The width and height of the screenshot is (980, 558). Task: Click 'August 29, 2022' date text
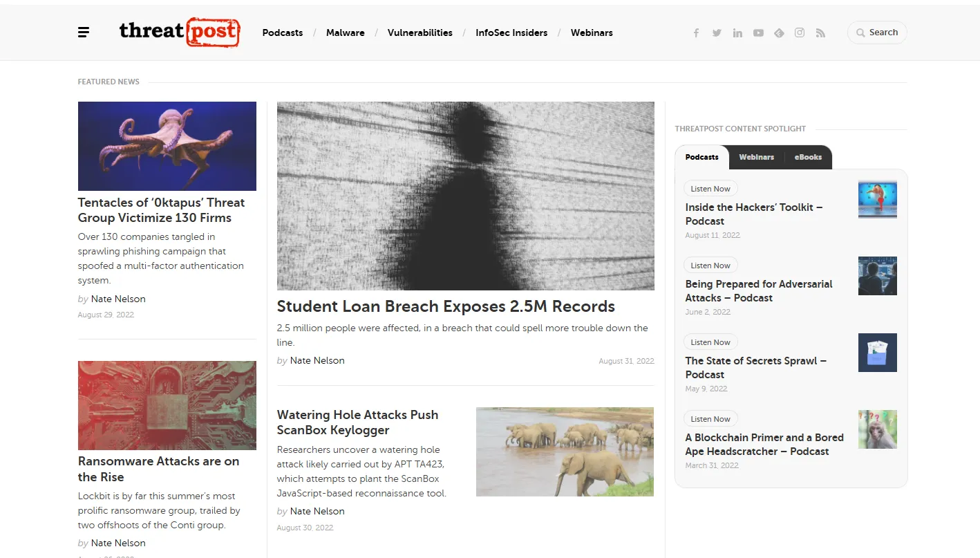click(x=106, y=315)
